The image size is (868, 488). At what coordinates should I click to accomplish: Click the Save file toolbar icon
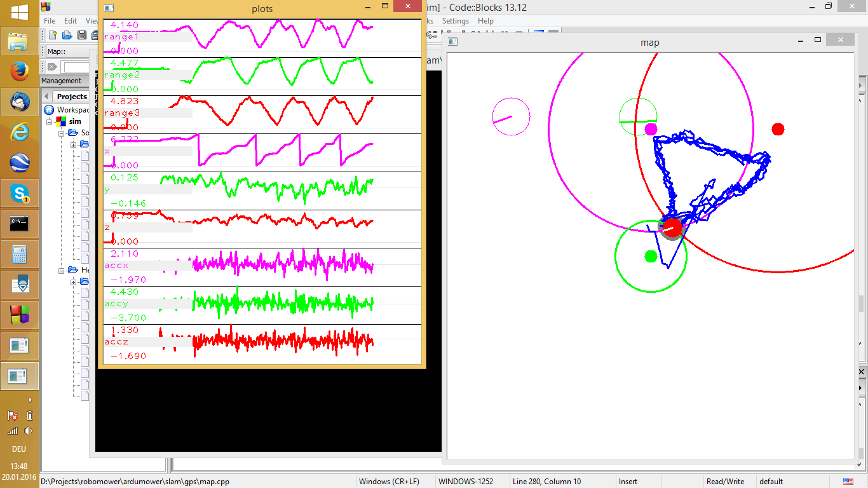(x=81, y=35)
